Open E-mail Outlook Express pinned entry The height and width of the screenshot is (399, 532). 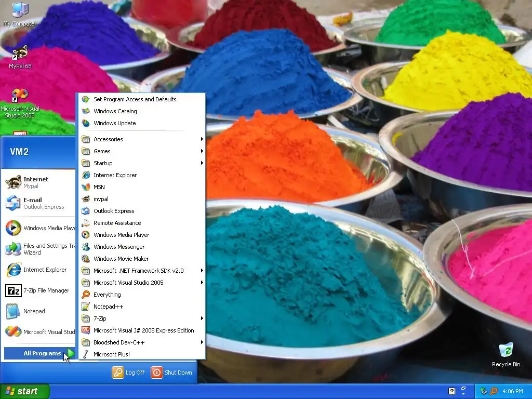(x=38, y=203)
